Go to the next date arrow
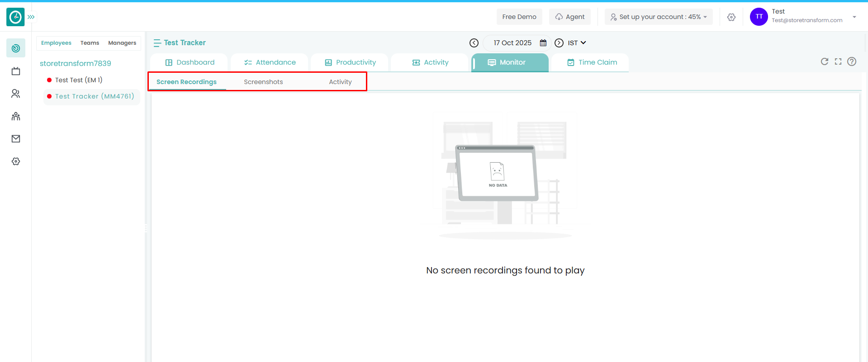The image size is (868, 362). [559, 43]
